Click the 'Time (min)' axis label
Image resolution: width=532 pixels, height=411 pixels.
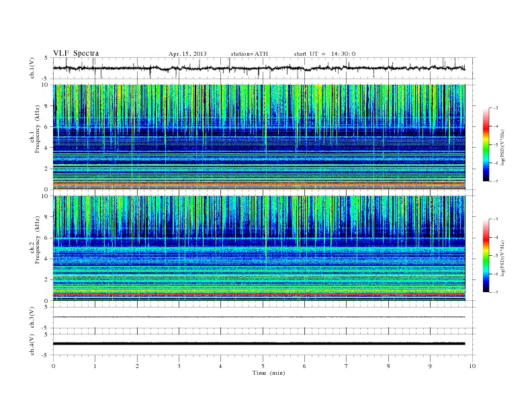coord(269,373)
